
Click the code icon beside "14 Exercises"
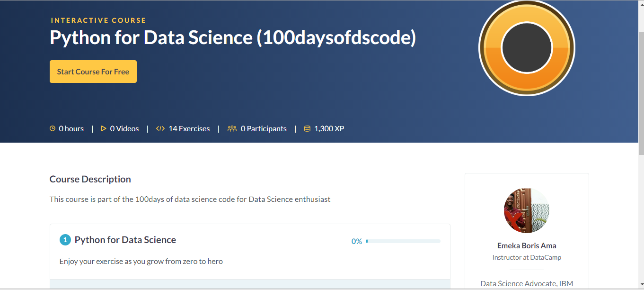point(160,128)
